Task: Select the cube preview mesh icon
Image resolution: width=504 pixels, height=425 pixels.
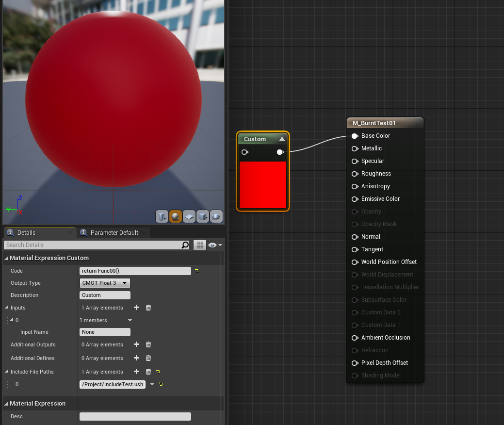Action: coord(202,217)
